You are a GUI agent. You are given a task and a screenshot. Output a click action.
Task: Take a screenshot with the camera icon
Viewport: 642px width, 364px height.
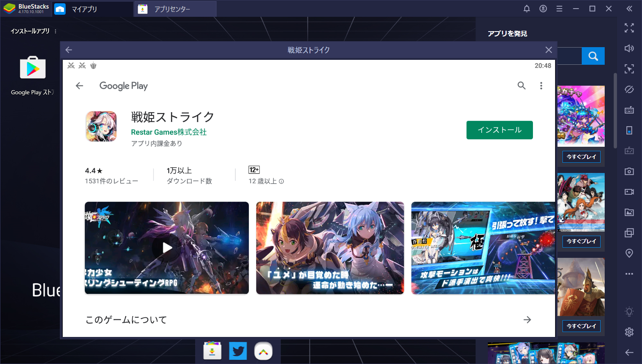(x=629, y=171)
